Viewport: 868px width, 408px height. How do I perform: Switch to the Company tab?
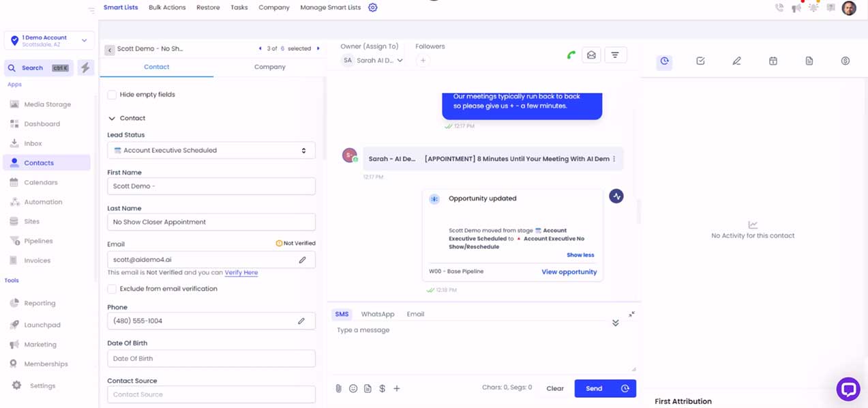tap(269, 67)
